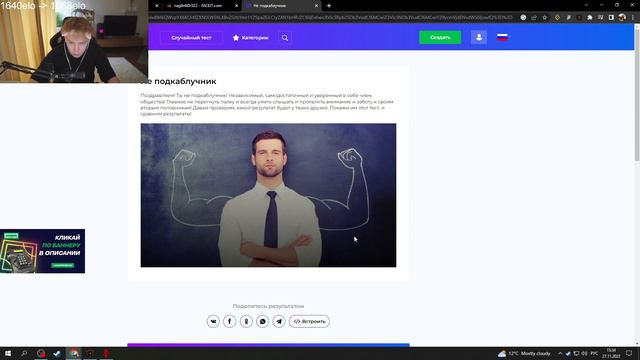Image resolution: width=640 pixels, height=360 pixels.
Task: Open the browser side panel icon
Action: tap(611, 18)
